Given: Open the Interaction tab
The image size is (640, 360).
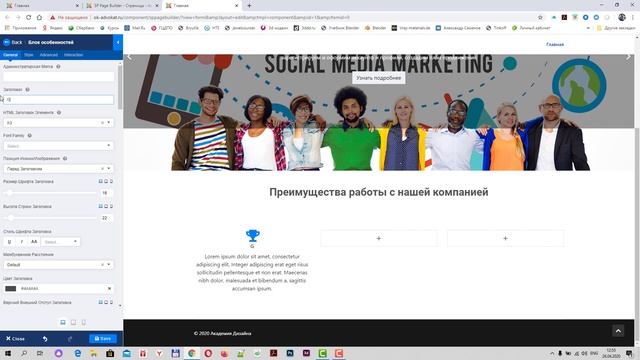Looking at the screenshot, I should point(73,55).
